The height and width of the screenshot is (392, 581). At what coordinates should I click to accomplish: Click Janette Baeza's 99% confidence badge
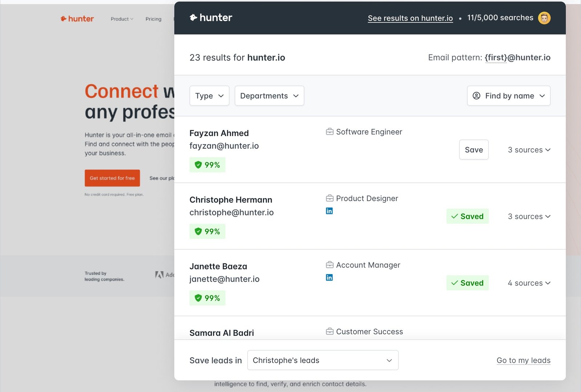[x=207, y=298]
